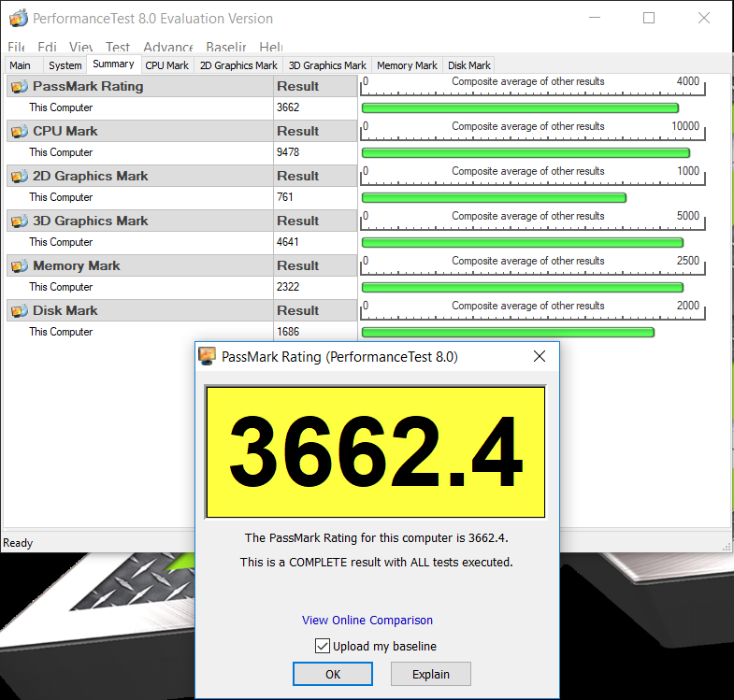Viewport: 734px width, 700px height.
Task: Open the Help menu
Action: [271, 47]
